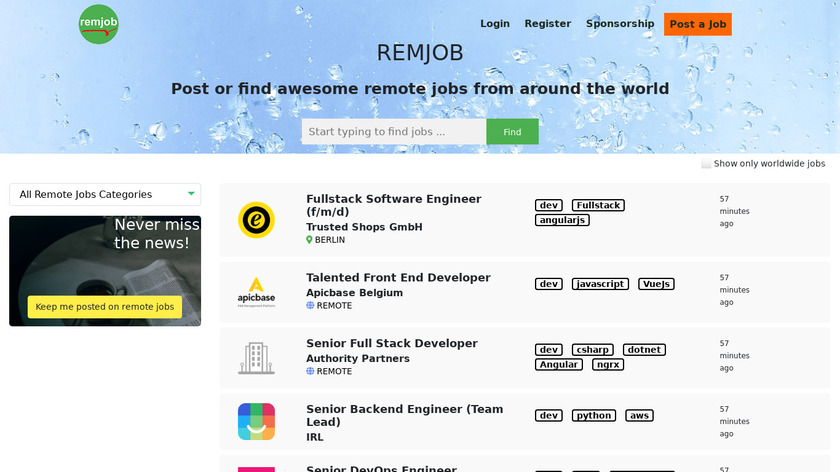The width and height of the screenshot is (840, 472).
Task: Click the Never miss the news banner image
Action: click(x=105, y=271)
